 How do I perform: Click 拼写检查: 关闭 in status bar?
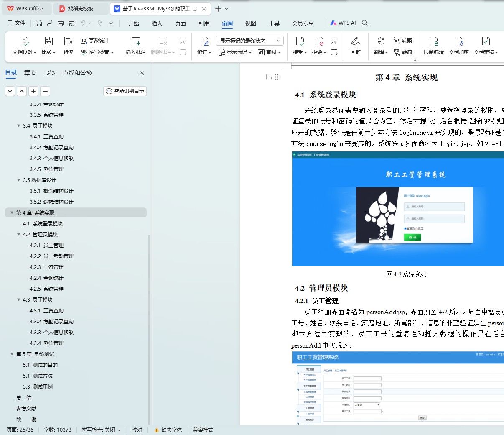pyautogui.click(x=101, y=430)
